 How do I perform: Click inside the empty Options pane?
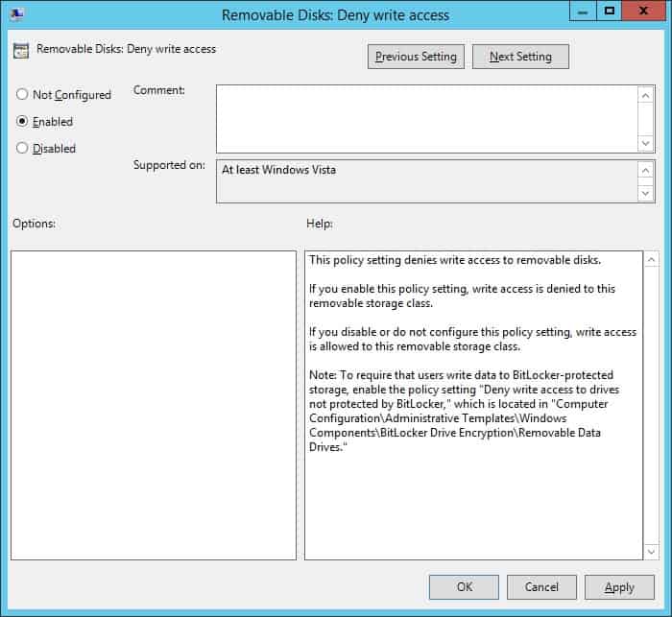(154, 405)
